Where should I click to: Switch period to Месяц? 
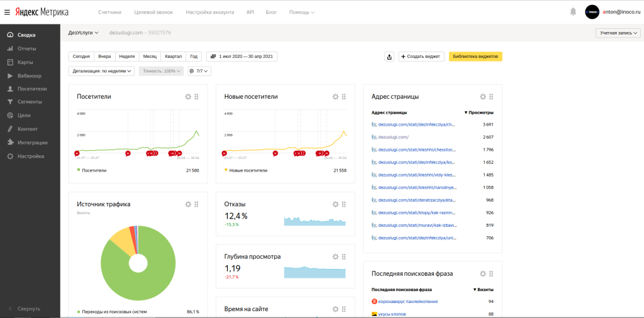[150, 57]
